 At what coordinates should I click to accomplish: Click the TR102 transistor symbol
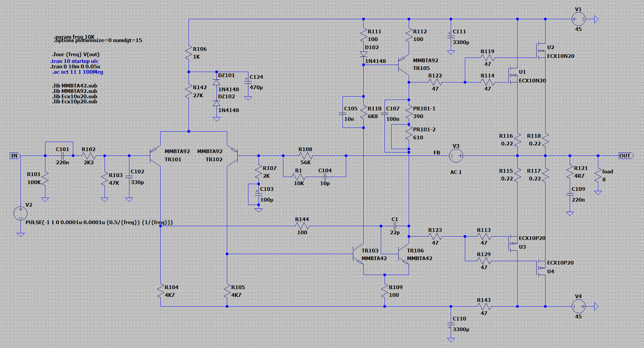tap(233, 156)
